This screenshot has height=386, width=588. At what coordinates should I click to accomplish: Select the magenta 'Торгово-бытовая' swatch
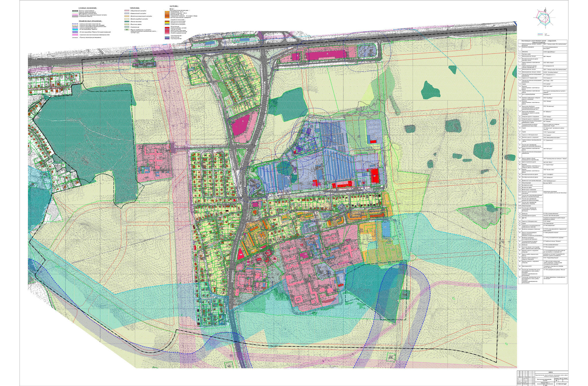tap(167, 29)
